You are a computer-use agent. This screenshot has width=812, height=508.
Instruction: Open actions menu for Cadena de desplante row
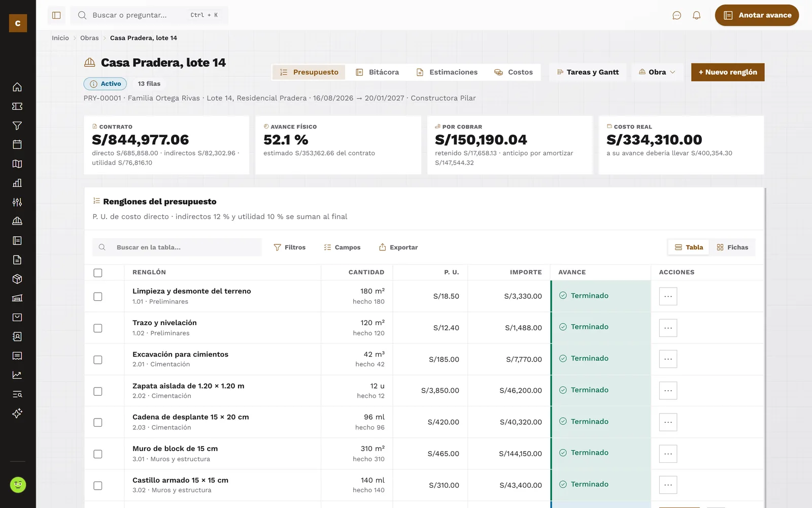pos(668,422)
